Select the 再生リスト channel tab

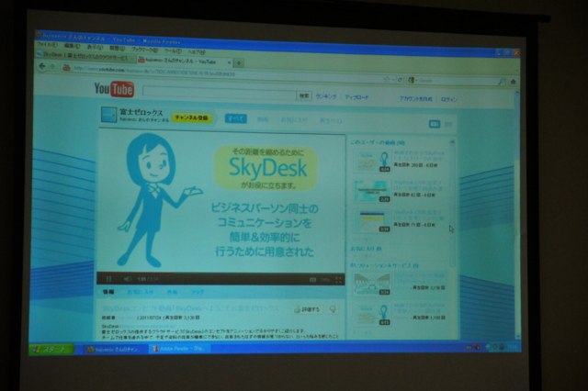pyautogui.click(x=331, y=121)
